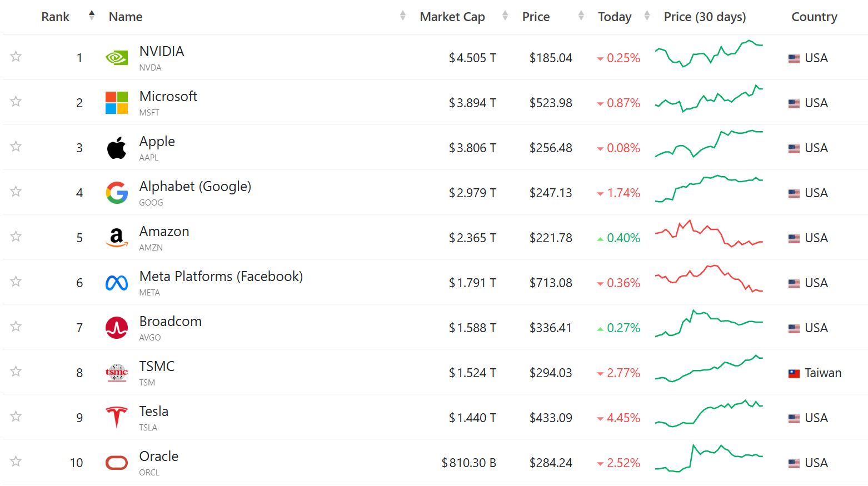
Task: Click the Broadcom logo icon
Action: click(117, 328)
